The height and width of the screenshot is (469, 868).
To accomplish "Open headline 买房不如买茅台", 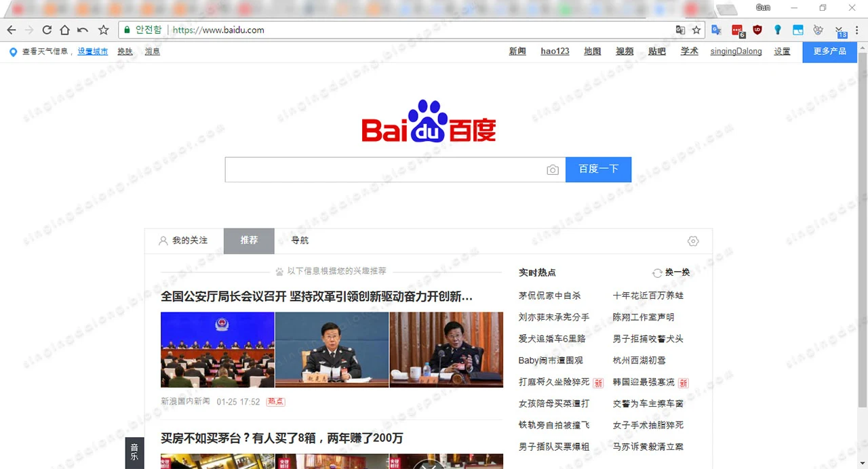I will 281,439.
